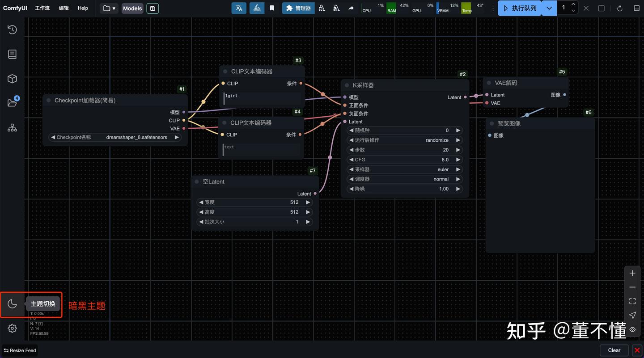Open the 编辑 menu
The image size is (644, 358).
pyautogui.click(x=64, y=8)
